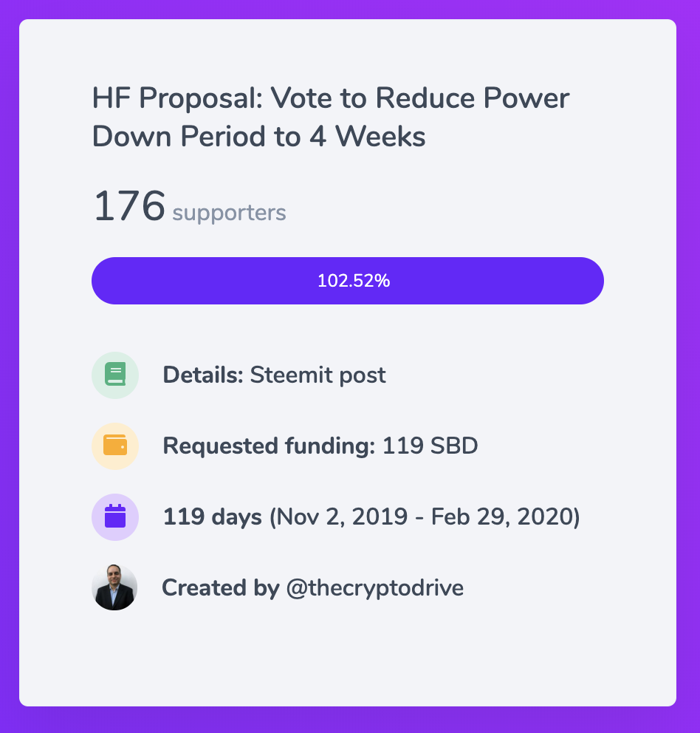Image resolution: width=700 pixels, height=733 pixels.
Task: Click the 176 supporters count
Action: pos(189,207)
